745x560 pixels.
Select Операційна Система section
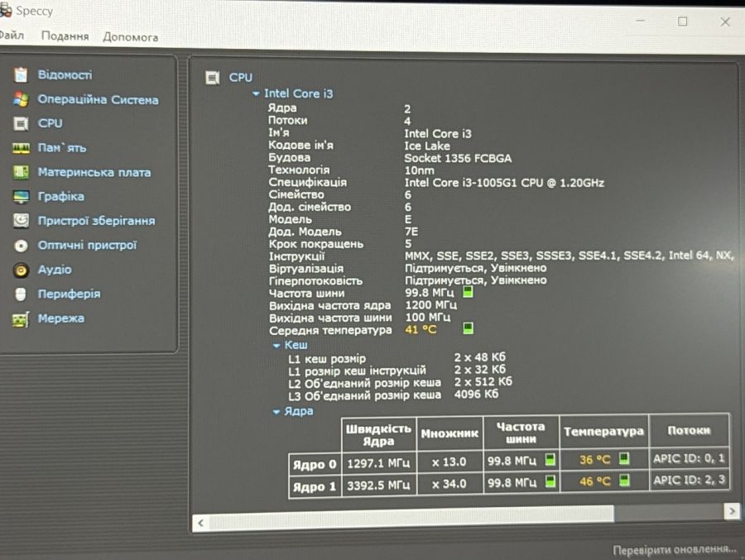coord(98,100)
